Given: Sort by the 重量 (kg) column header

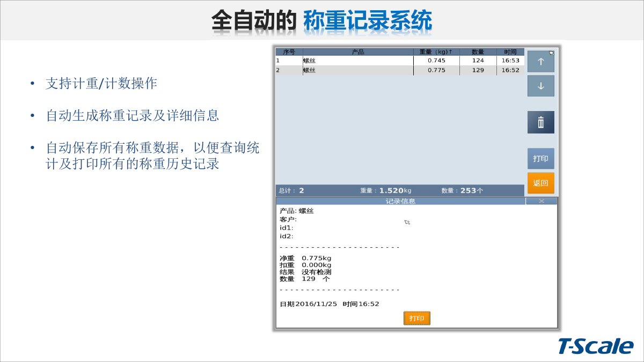Looking at the screenshot, I should (x=436, y=52).
